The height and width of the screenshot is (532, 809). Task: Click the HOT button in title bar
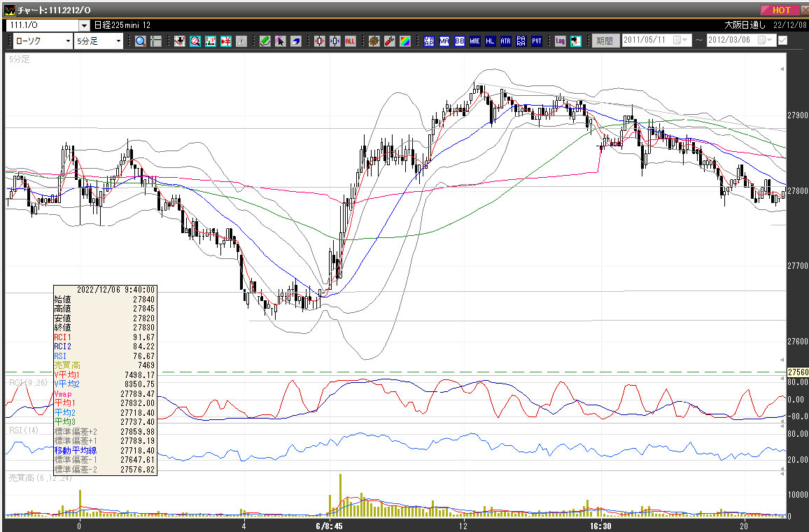pos(781,10)
